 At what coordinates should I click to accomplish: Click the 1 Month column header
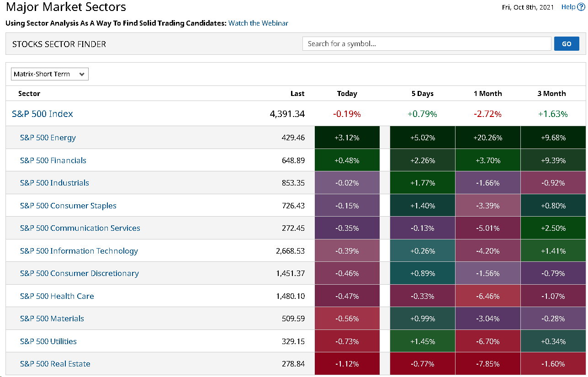tap(488, 94)
